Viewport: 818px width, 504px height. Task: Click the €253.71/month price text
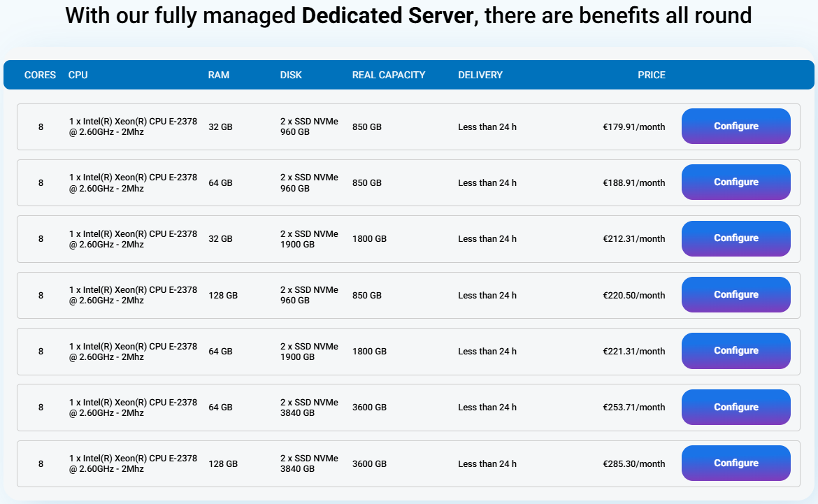coord(634,408)
